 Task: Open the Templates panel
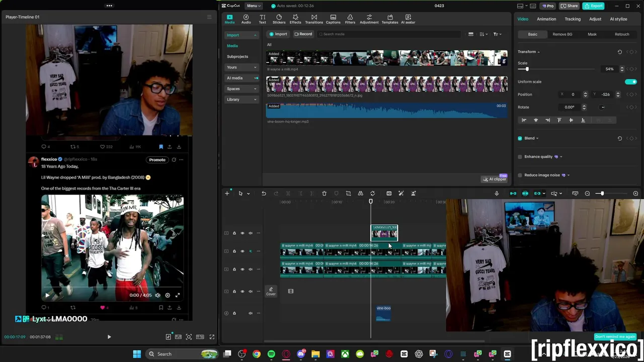[x=390, y=19]
